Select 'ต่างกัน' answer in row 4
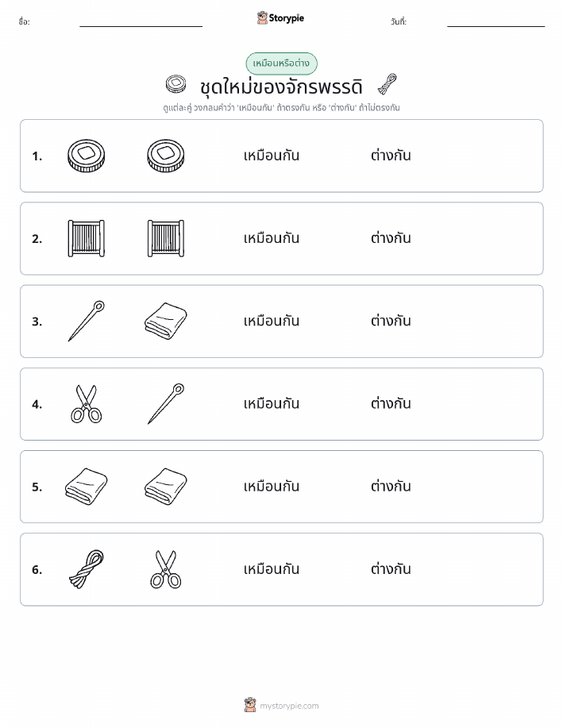The width and height of the screenshot is (563, 728). [x=391, y=403]
